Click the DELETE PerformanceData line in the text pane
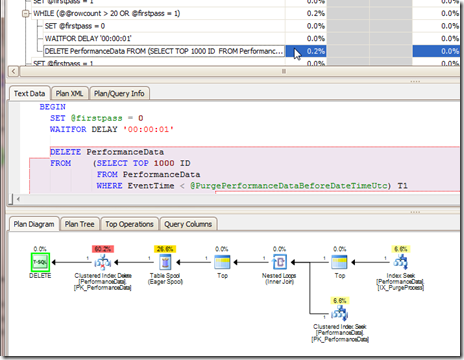 click(x=107, y=152)
